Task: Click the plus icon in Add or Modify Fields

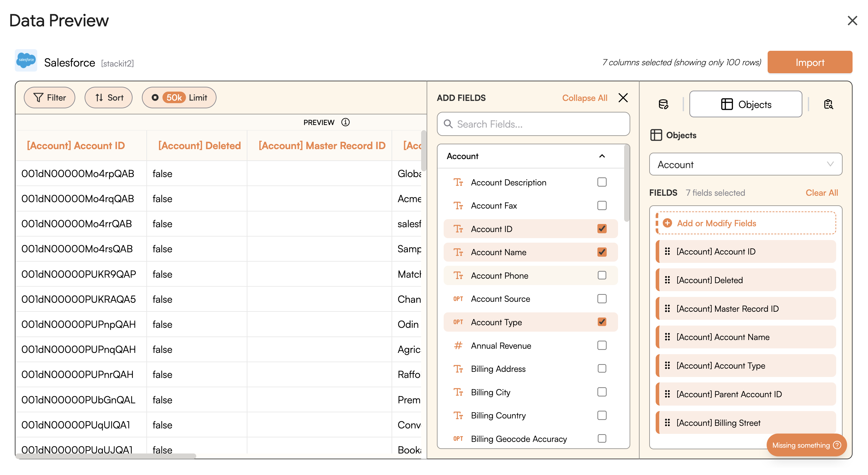Action: pyautogui.click(x=667, y=223)
